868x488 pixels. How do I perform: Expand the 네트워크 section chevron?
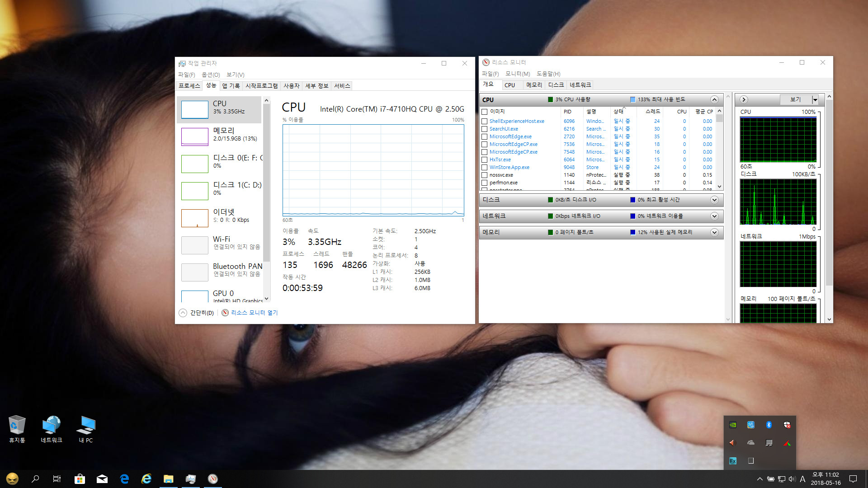coord(714,216)
